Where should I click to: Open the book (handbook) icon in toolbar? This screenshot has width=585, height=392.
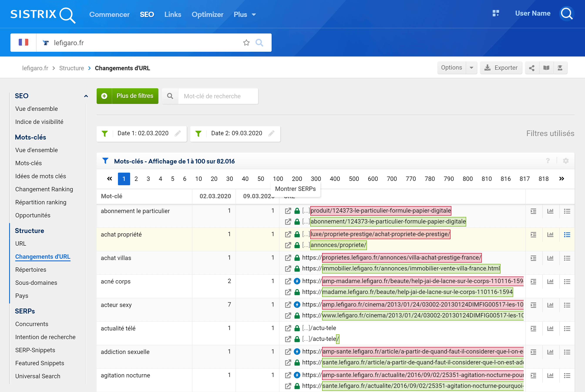546,68
